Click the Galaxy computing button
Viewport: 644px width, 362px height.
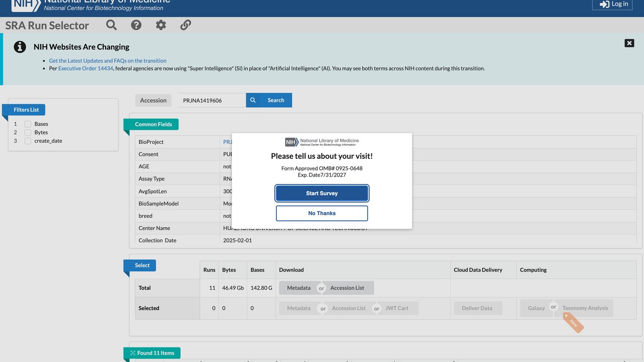tap(536, 308)
